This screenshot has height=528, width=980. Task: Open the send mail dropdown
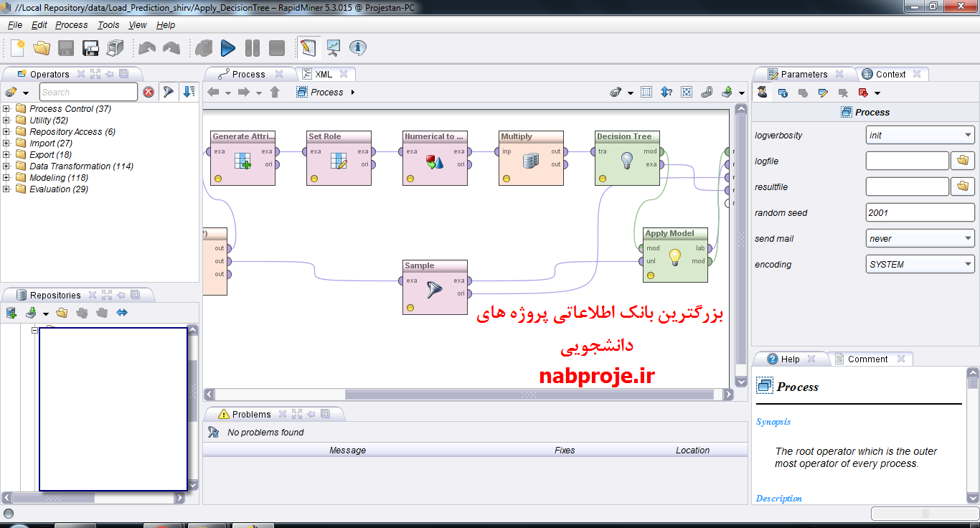[920, 238]
